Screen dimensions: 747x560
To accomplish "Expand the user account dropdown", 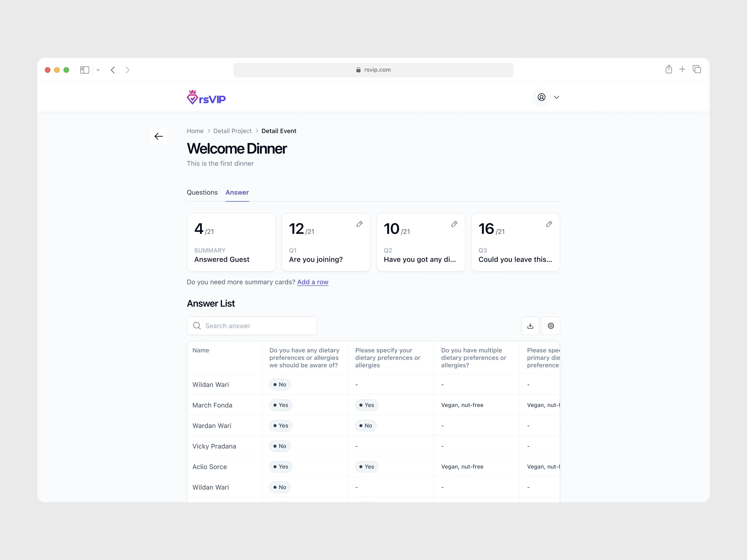I will coord(557,98).
